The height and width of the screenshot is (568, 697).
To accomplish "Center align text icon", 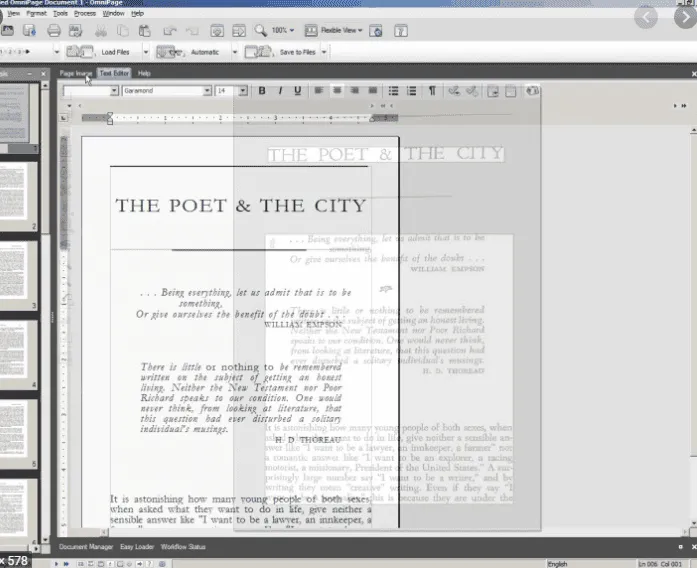I will [x=337, y=91].
